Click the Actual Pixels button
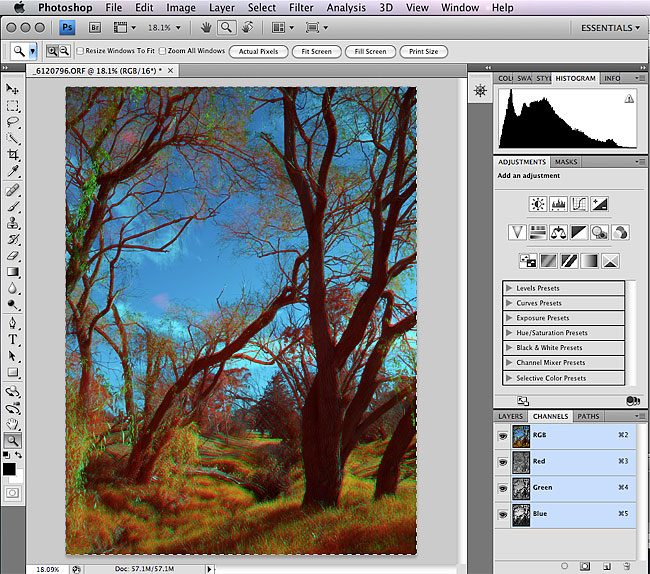 pyautogui.click(x=256, y=51)
